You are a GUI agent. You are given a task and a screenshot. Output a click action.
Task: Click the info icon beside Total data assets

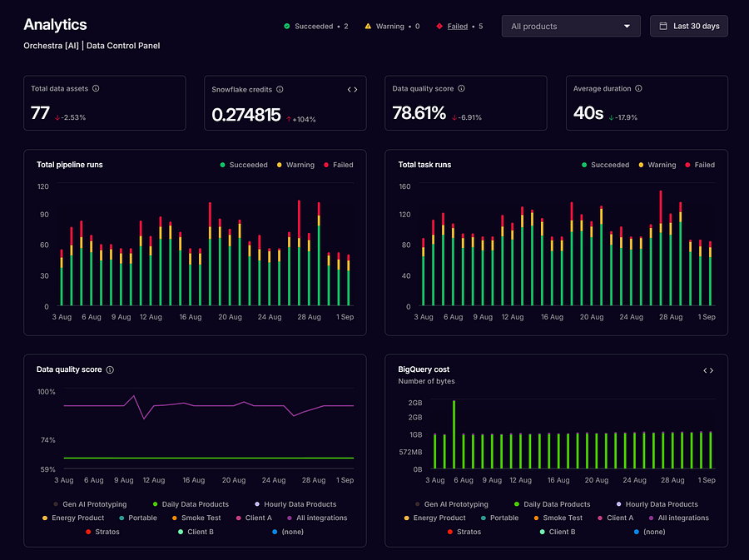[96, 88]
